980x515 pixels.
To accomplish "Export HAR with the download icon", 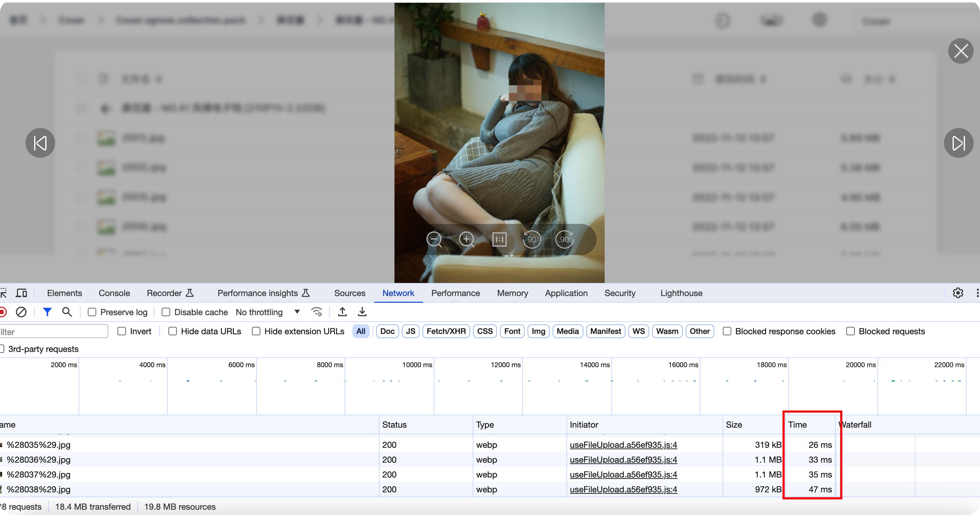I will [362, 312].
